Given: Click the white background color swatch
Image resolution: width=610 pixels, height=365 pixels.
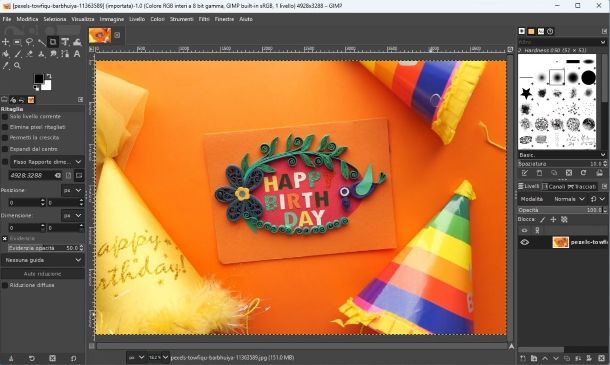Looking at the screenshot, I should tap(47, 86).
